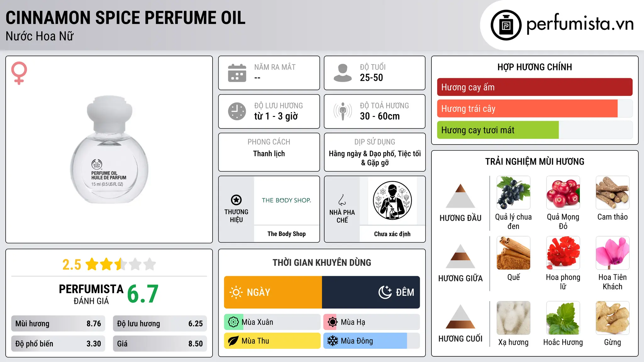Click the Trải Nghiệm Mùi Hương heading
644x362 pixels.
(535, 162)
